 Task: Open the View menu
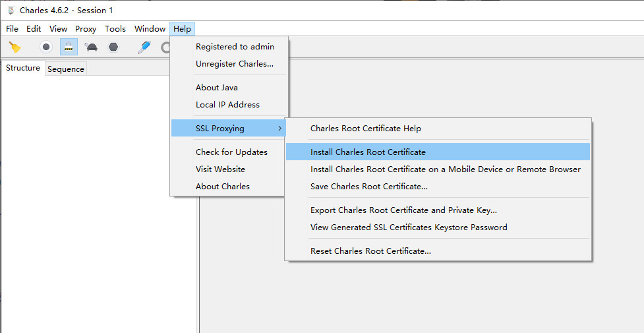[58, 29]
